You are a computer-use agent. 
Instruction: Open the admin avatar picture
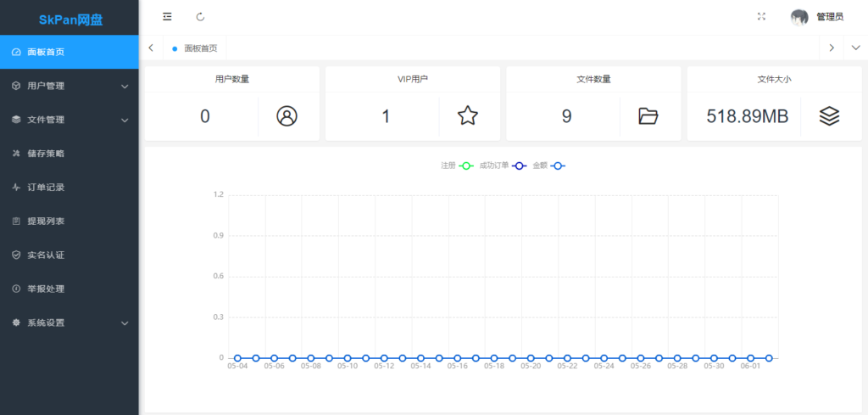point(799,17)
